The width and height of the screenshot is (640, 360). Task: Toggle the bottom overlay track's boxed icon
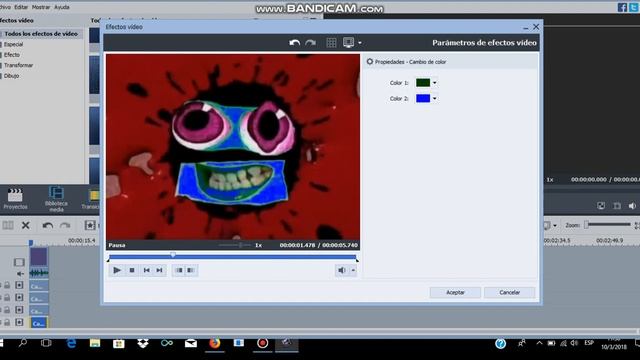point(19,322)
